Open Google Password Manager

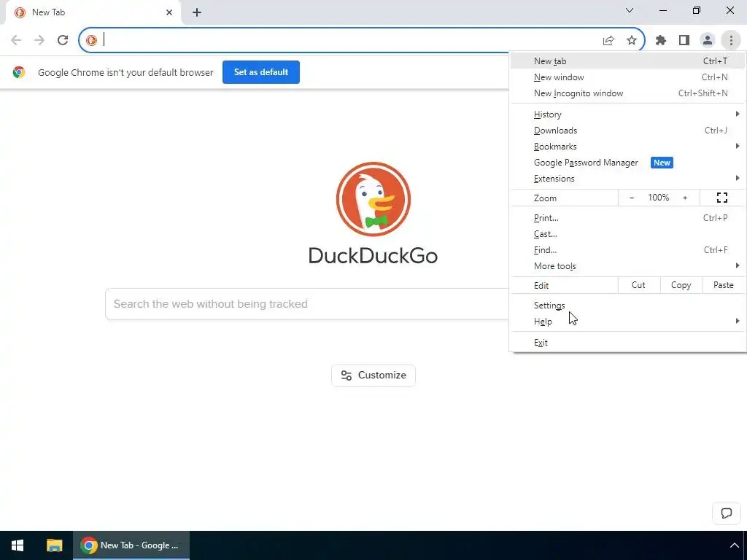coord(627,163)
